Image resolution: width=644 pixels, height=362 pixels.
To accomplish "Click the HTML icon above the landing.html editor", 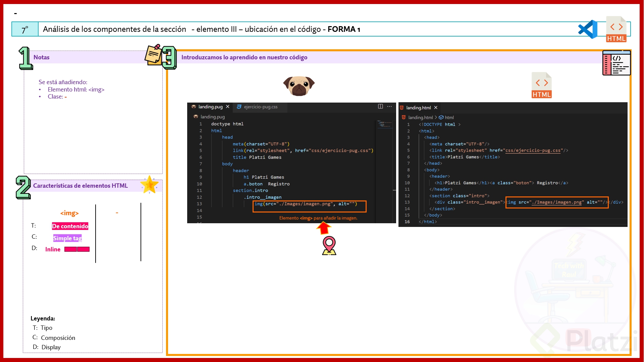I will tap(542, 85).
